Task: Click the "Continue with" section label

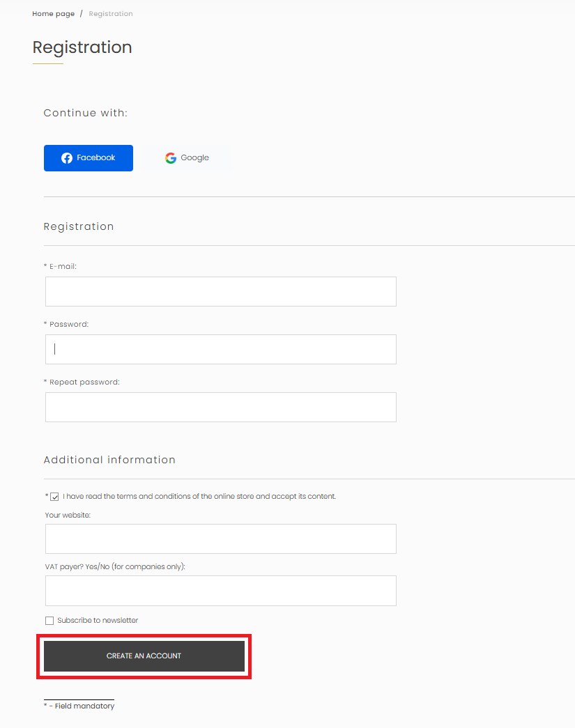Action: coord(86,113)
